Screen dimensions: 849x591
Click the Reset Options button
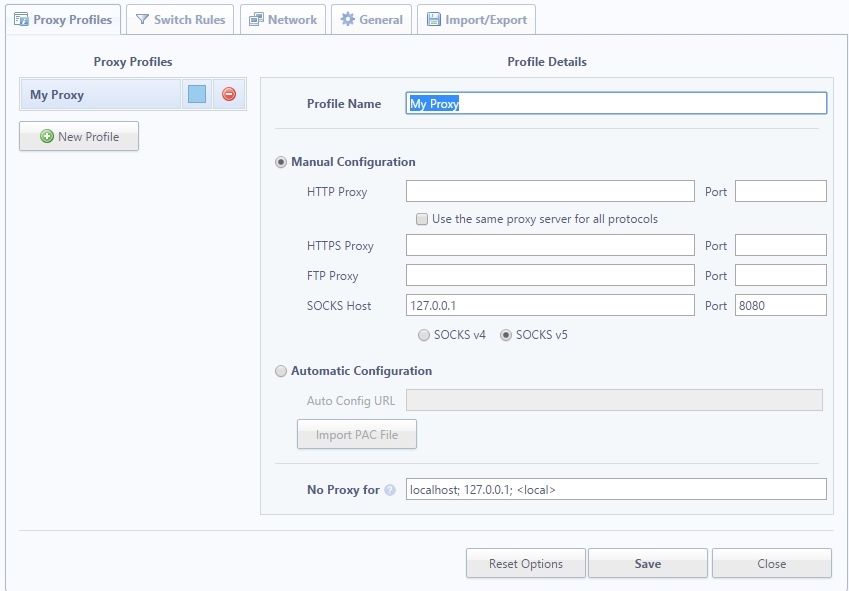525,563
